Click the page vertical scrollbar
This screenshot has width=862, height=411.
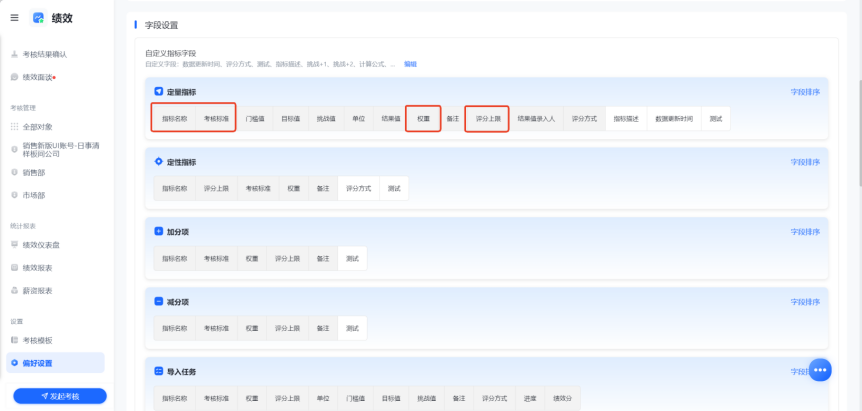pyautogui.click(x=859, y=132)
